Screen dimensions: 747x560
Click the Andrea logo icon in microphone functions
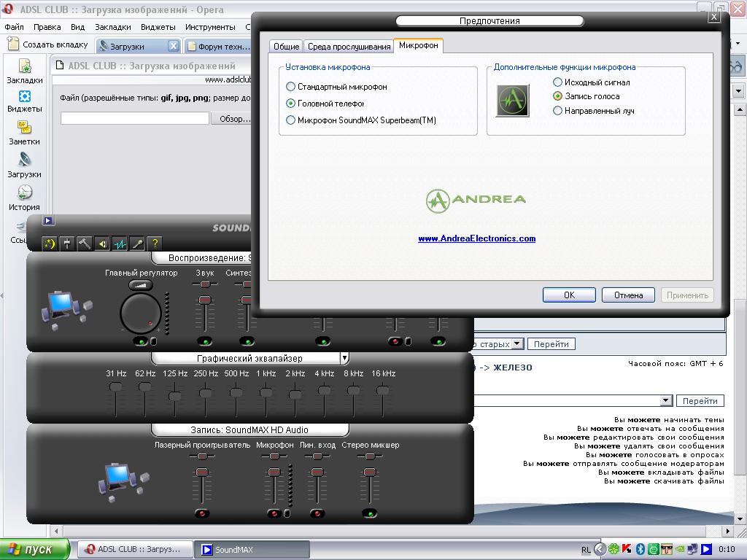click(513, 101)
